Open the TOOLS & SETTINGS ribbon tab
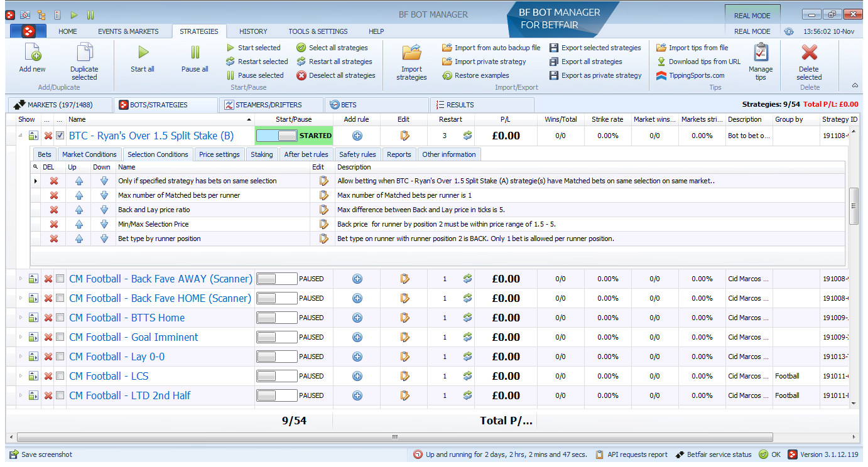 pyautogui.click(x=318, y=31)
